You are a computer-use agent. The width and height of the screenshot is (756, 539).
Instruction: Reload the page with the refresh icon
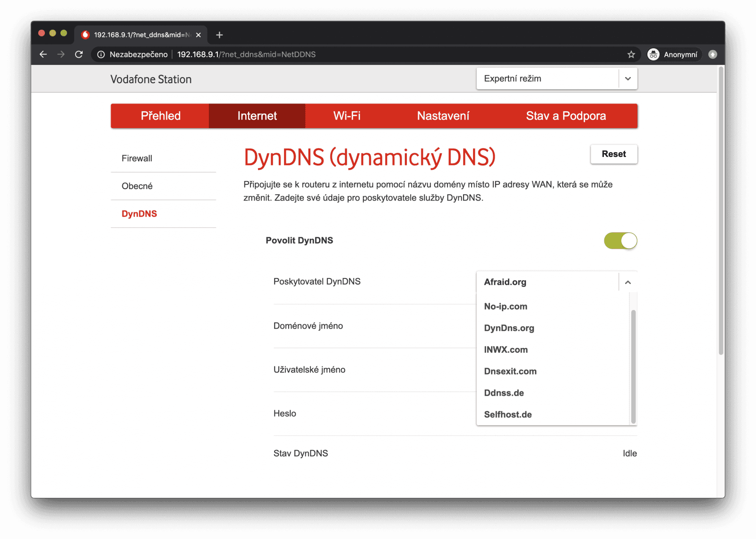tap(79, 54)
